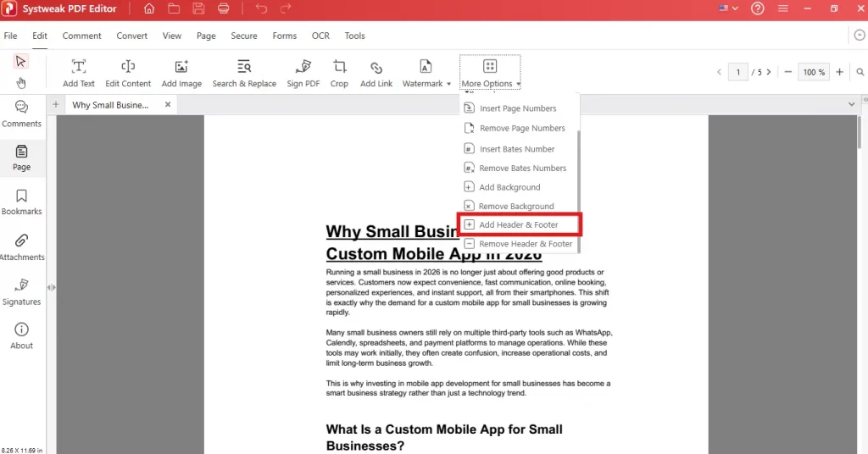Open the Bookmarks panel
The height and width of the screenshot is (454, 868).
tap(21, 202)
